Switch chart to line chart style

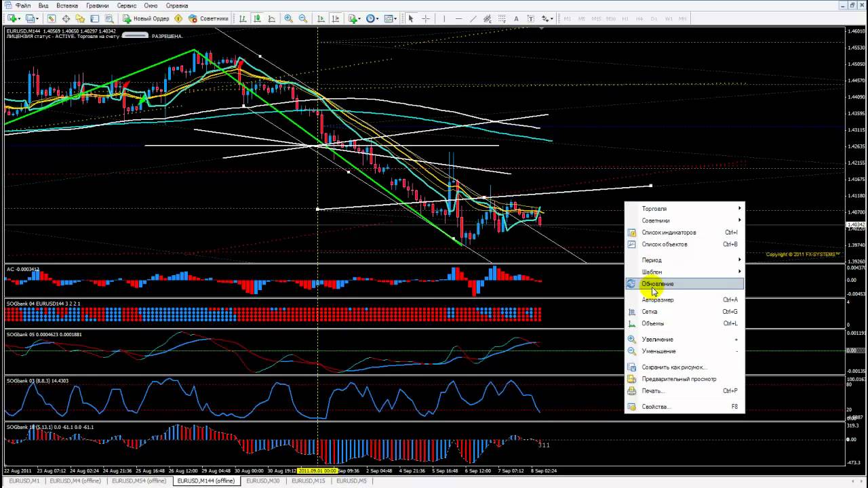(x=271, y=19)
